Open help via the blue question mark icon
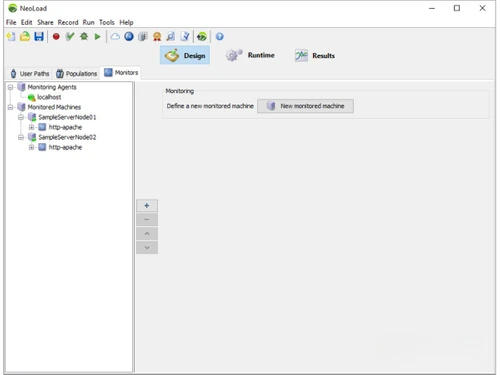The width and height of the screenshot is (500, 375). coord(219,36)
